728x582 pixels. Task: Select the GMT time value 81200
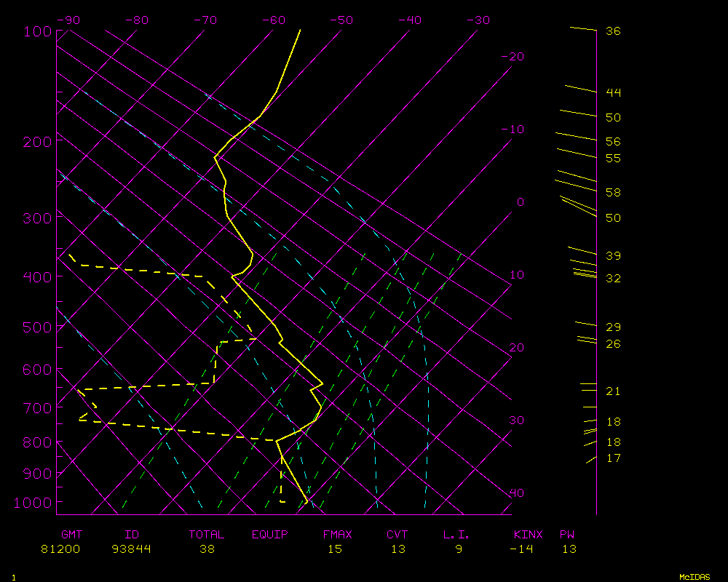(x=60, y=549)
